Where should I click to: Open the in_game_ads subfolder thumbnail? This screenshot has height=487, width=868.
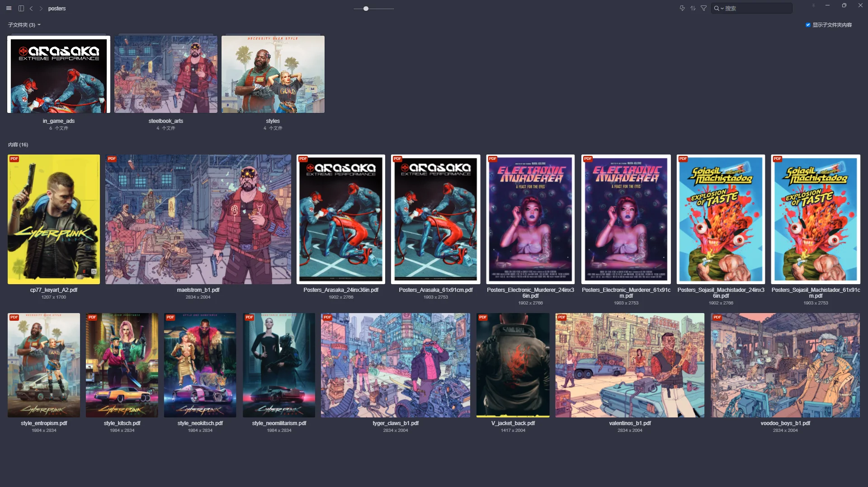click(59, 75)
